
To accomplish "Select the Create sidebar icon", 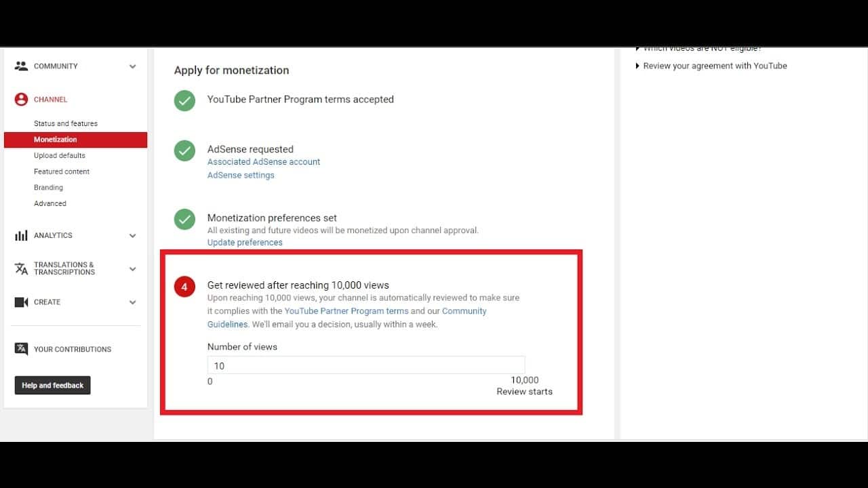I will 21,302.
